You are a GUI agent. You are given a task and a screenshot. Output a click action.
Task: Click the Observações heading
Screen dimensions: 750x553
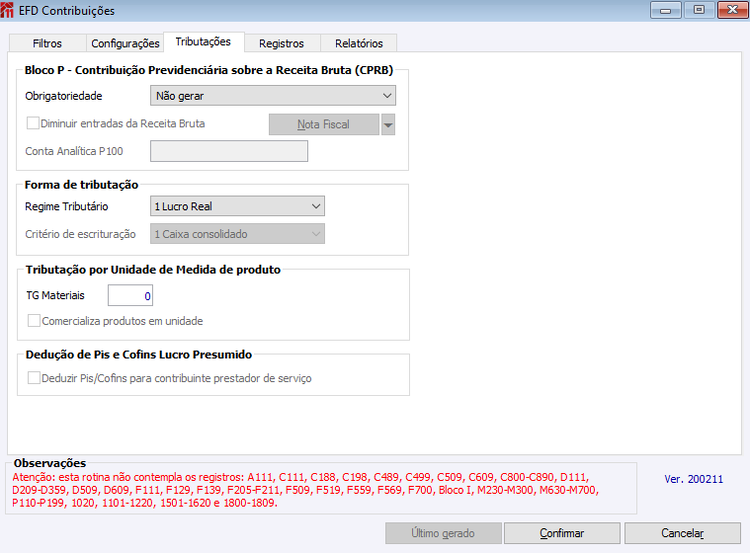pos(50,463)
